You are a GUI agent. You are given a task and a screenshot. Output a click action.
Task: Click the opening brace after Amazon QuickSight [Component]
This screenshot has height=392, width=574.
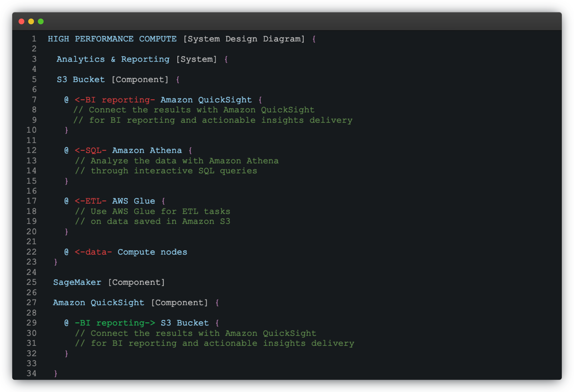(217, 303)
